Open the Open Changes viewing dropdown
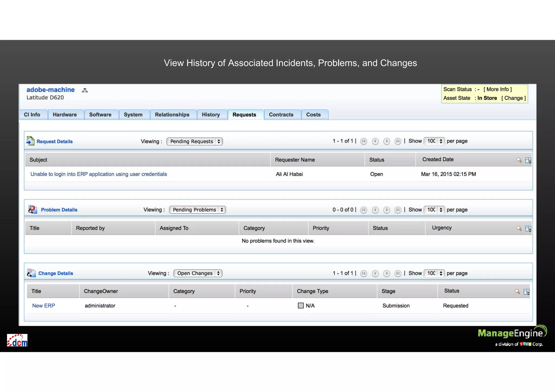Screen dimensions: 555x392 coord(198,273)
